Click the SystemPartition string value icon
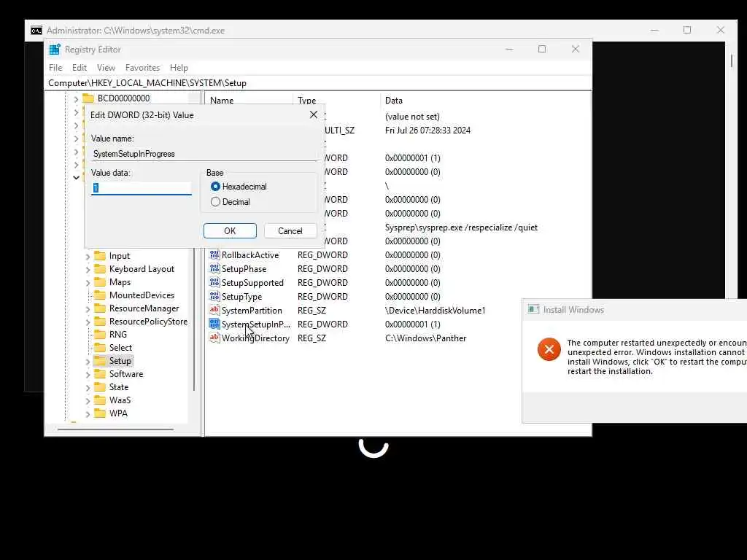 [214, 310]
